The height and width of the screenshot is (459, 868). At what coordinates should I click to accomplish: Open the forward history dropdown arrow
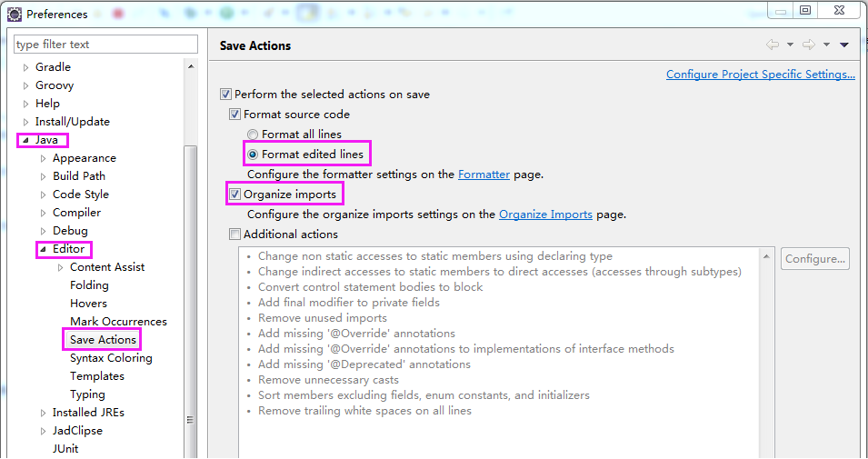click(826, 45)
